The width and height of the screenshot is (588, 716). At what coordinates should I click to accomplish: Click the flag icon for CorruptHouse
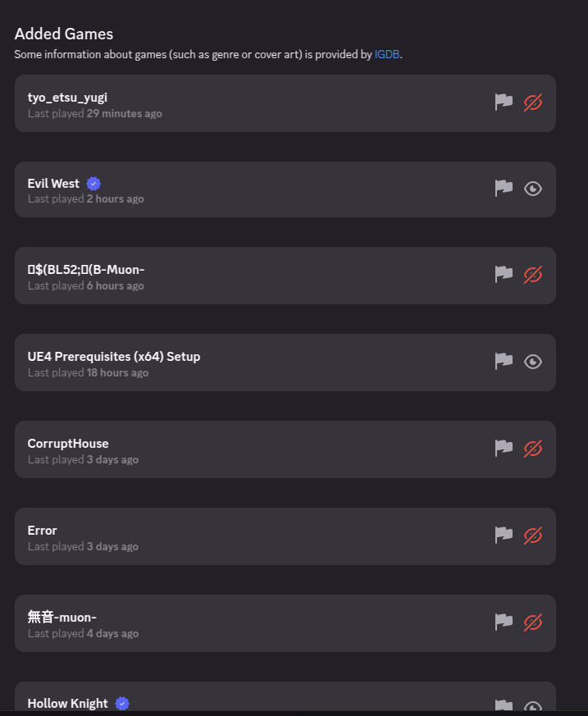point(504,449)
